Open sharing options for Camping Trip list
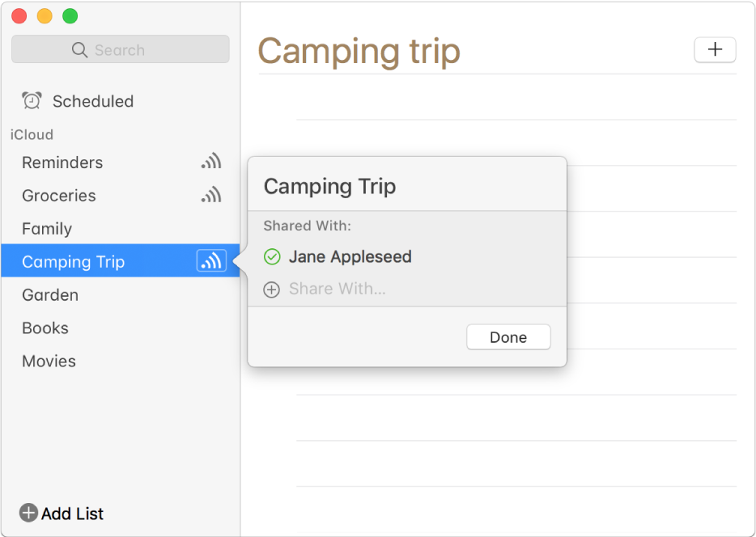This screenshot has height=537, width=756. coord(211,261)
